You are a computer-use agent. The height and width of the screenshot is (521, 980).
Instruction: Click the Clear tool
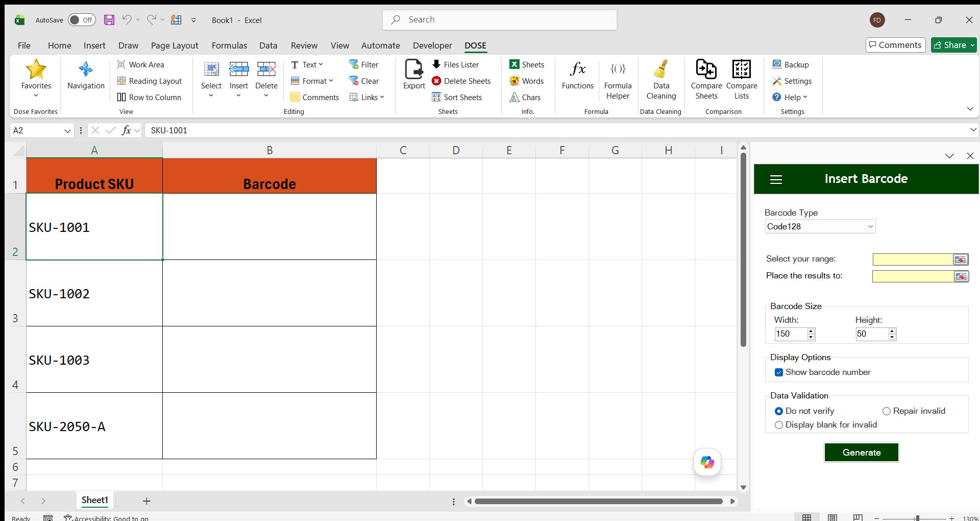click(x=363, y=81)
